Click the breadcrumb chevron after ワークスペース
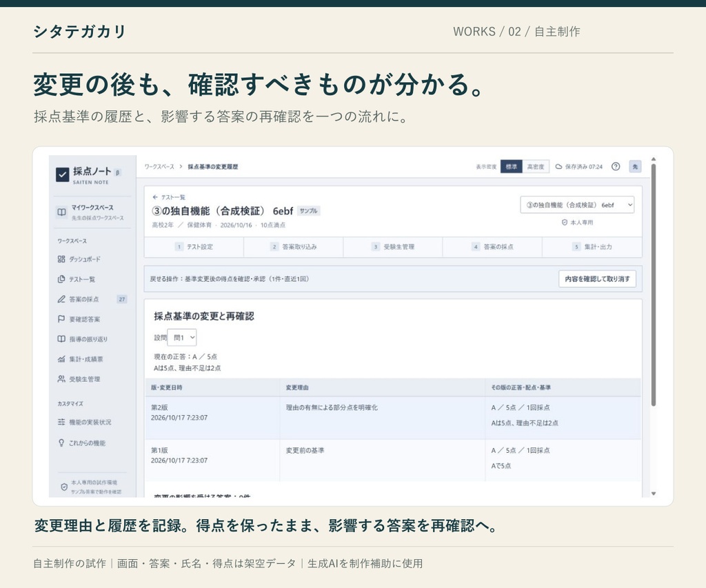 [181, 167]
